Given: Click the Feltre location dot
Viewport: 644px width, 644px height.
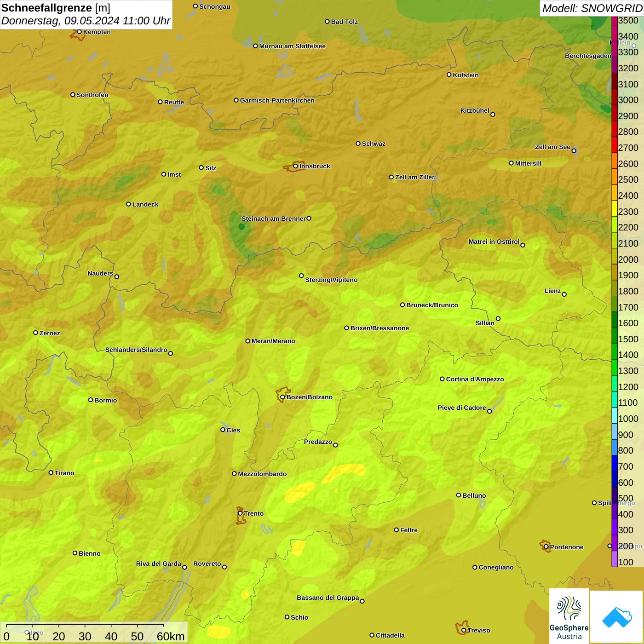Looking at the screenshot, I should (396, 530).
